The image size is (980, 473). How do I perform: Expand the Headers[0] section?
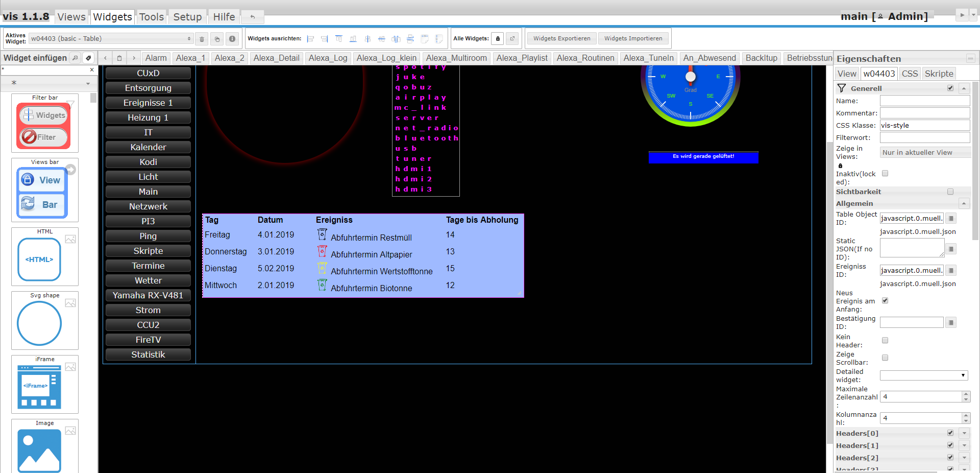(x=964, y=434)
